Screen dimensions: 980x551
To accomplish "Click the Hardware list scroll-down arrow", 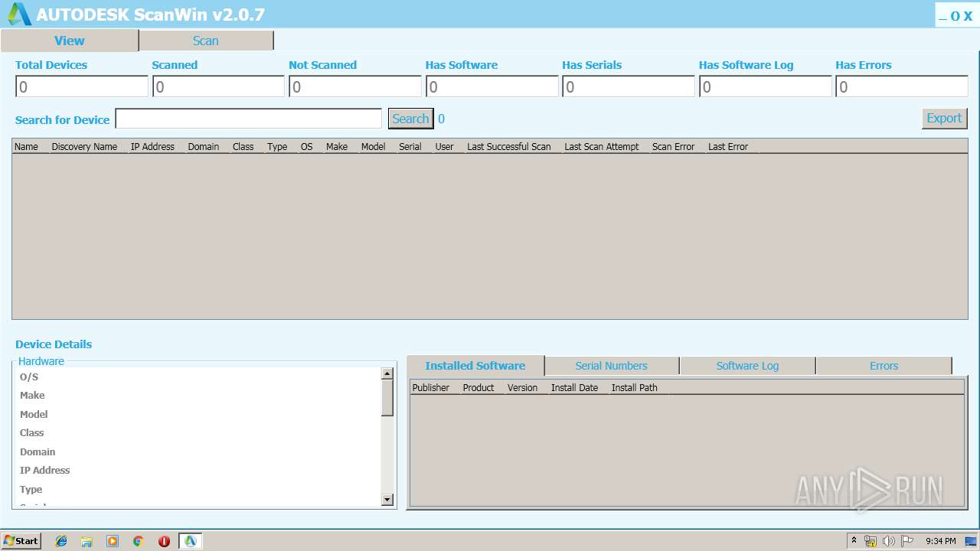I will [387, 500].
